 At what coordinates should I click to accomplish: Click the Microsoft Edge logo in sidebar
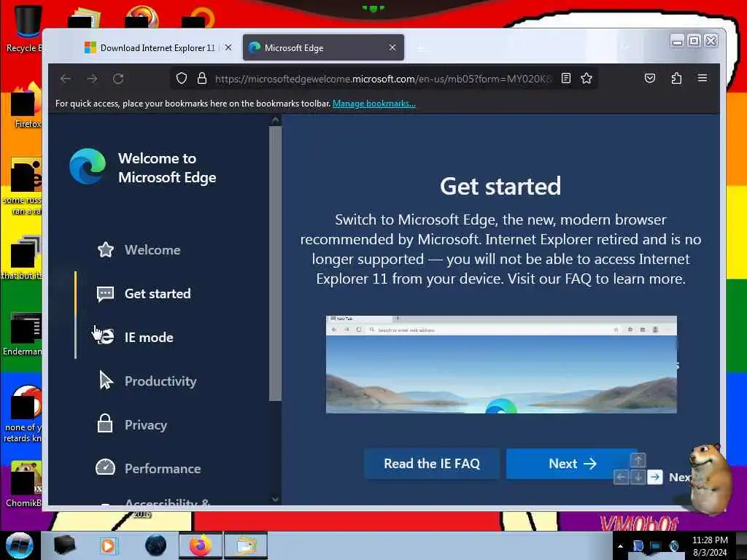click(x=88, y=166)
